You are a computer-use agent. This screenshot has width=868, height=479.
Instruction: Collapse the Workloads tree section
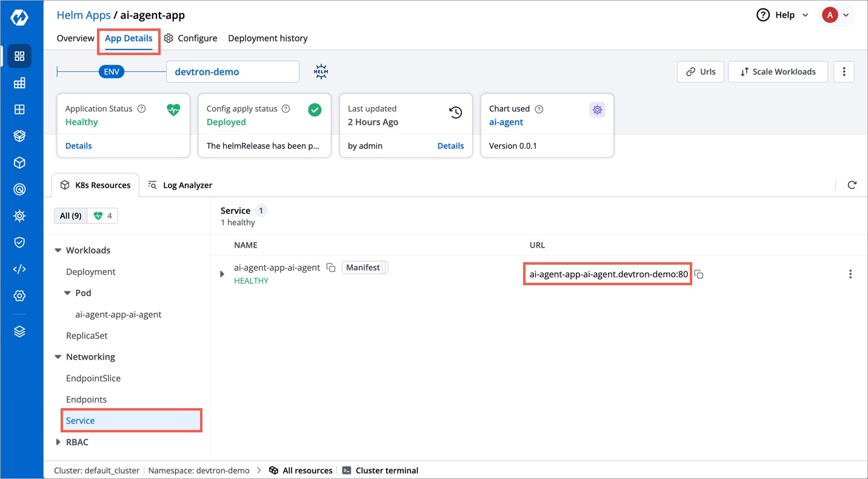[58, 249]
